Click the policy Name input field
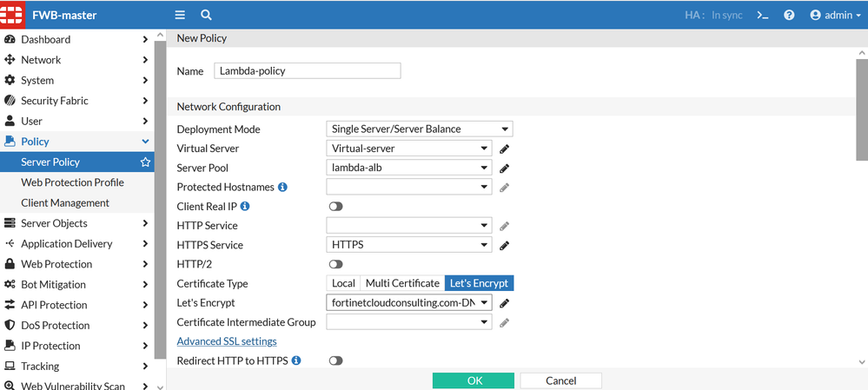Image resolution: width=868 pixels, height=390 pixels. [x=308, y=71]
